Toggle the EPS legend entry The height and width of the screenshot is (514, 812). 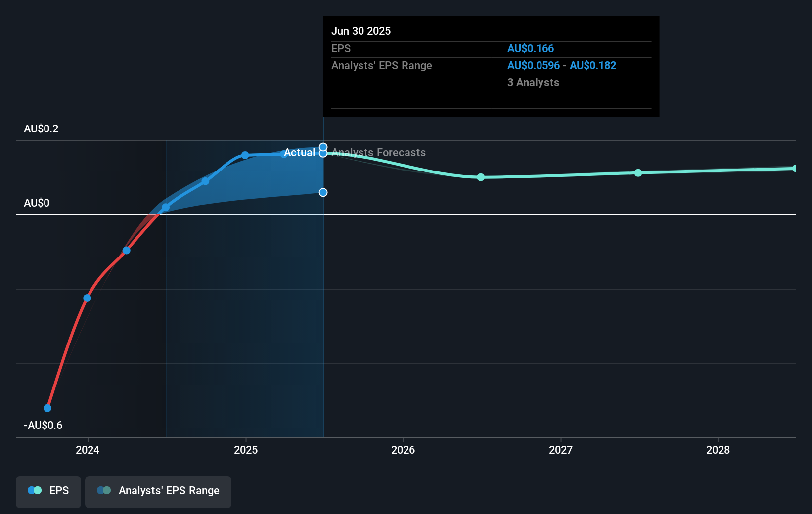(48, 490)
